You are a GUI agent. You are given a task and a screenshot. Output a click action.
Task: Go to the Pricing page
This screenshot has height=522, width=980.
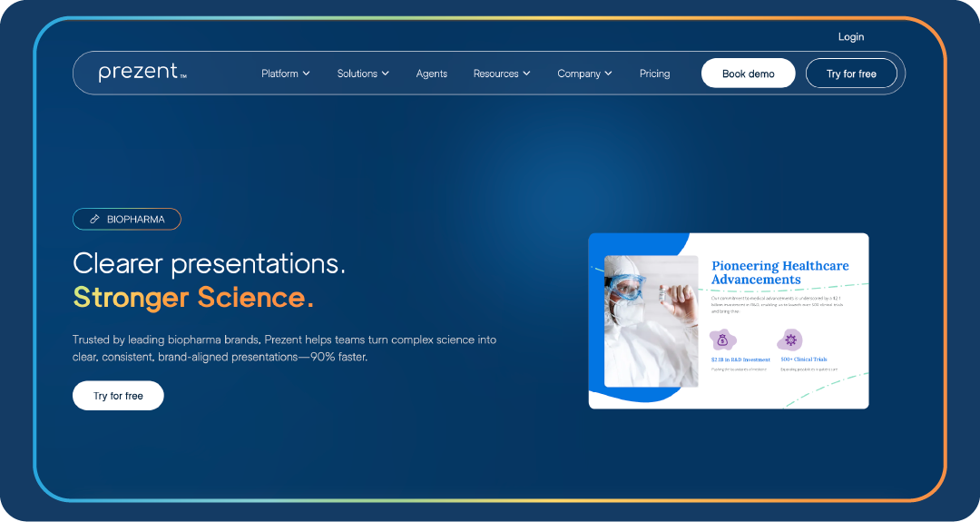(x=654, y=74)
